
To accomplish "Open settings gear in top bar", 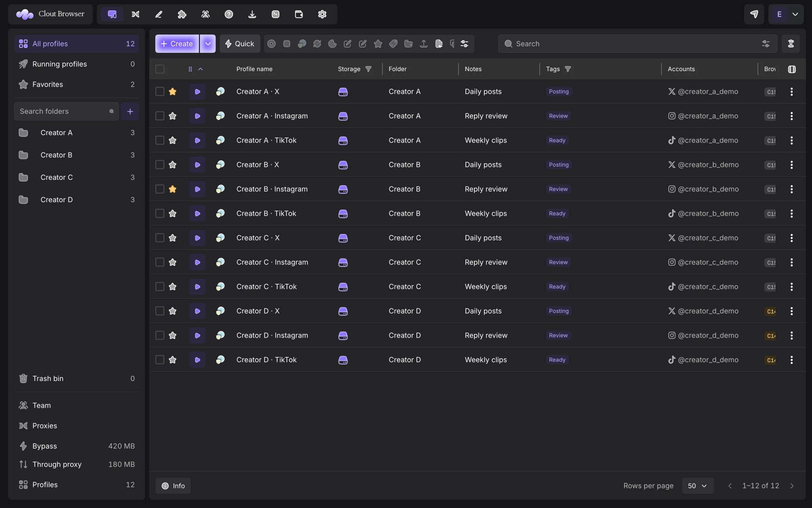I will (322, 14).
